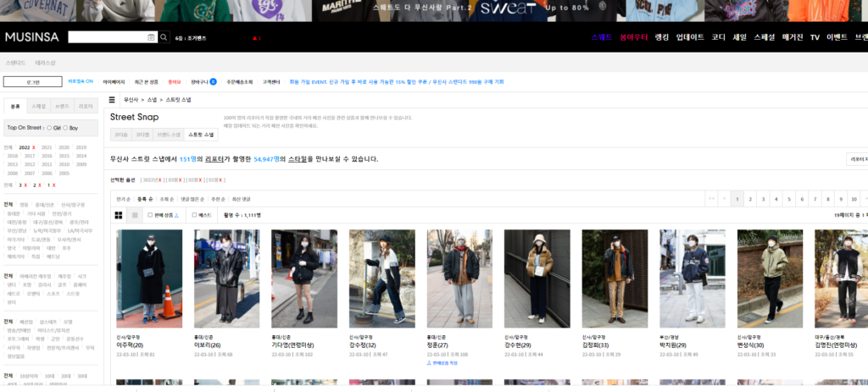Click the 로그인 button
Screen dimensions: 868x392
[33, 81]
